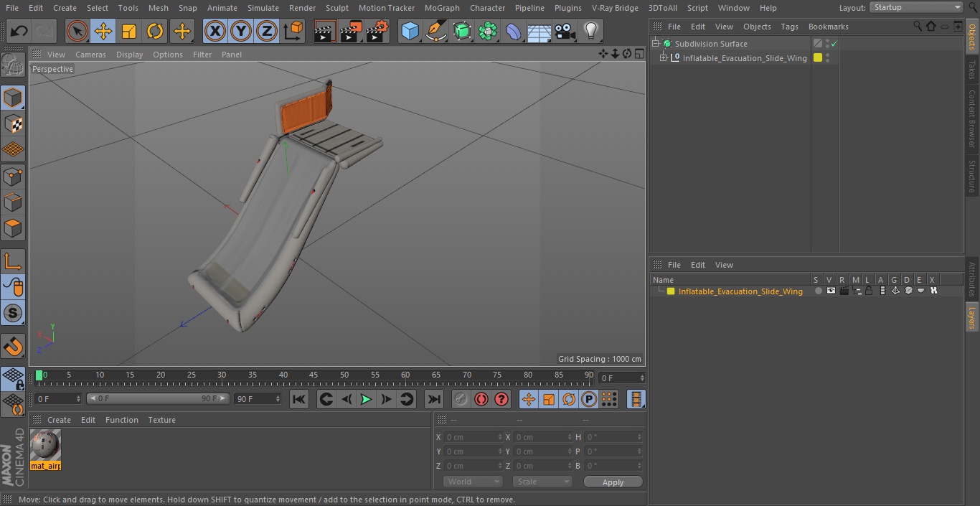Open the Layout Startup dropdown
Viewport: 980px width, 506px height.
pos(916,7)
